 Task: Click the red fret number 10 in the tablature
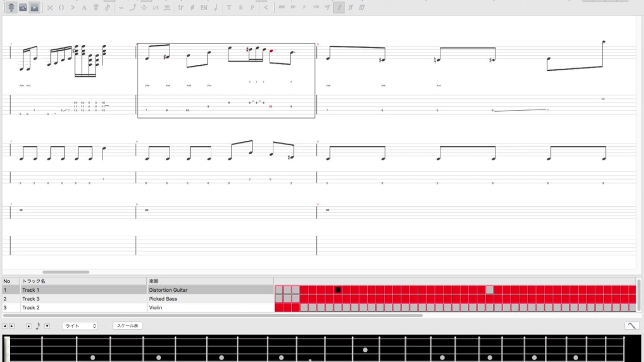tap(270, 107)
